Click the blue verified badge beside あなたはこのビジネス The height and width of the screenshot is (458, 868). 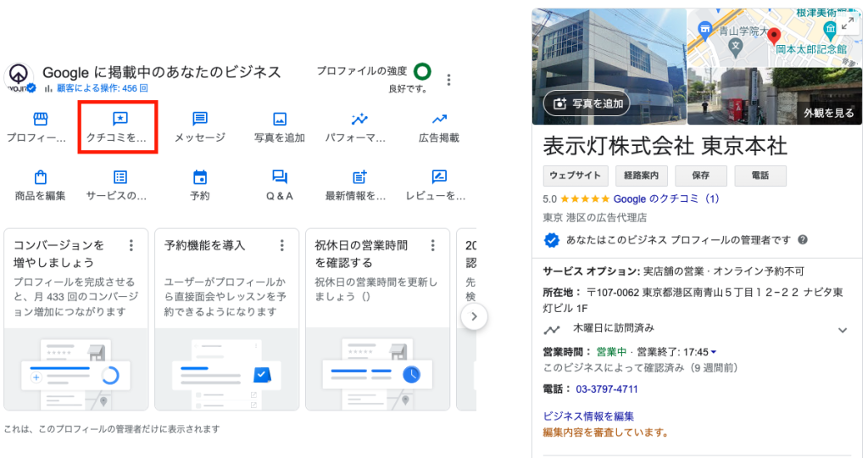(551, 240)
